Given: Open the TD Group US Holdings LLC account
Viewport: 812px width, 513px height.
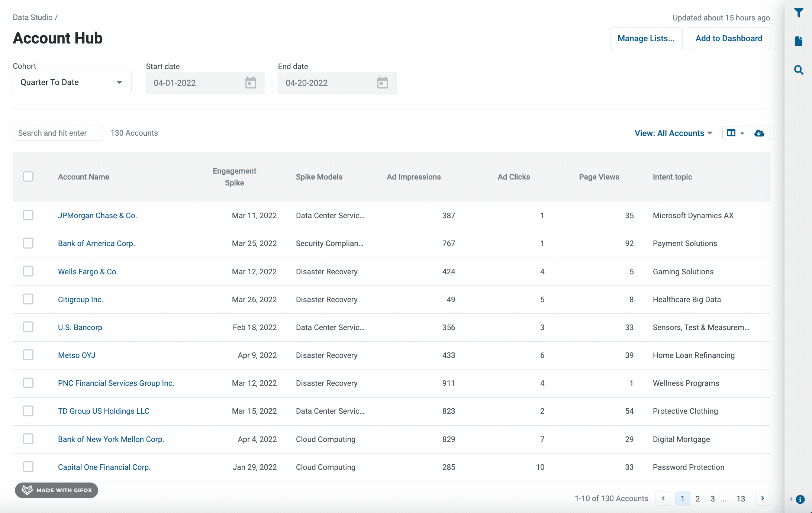Looking at the screenshot, I should pyautogui.click(x=104, y=411).
